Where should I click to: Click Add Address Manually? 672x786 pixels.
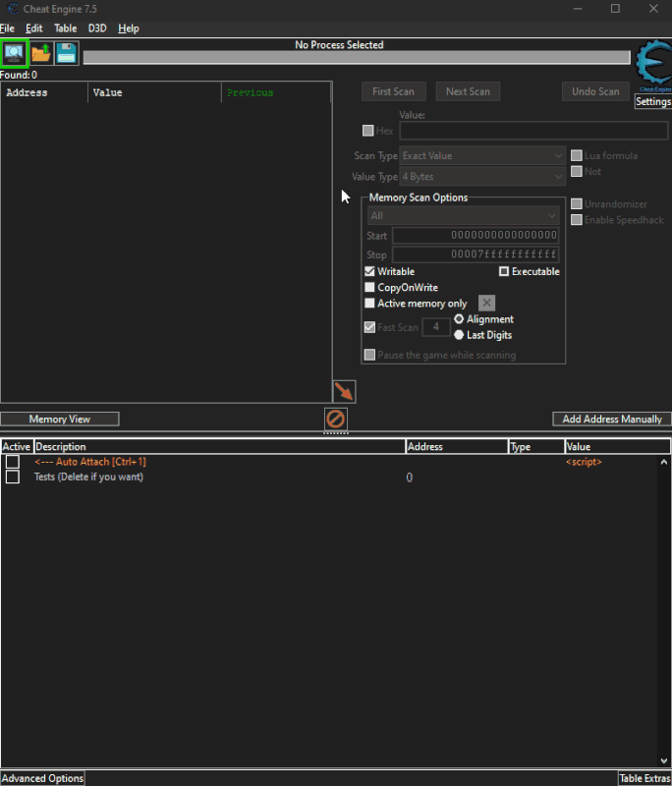(612, 420)
